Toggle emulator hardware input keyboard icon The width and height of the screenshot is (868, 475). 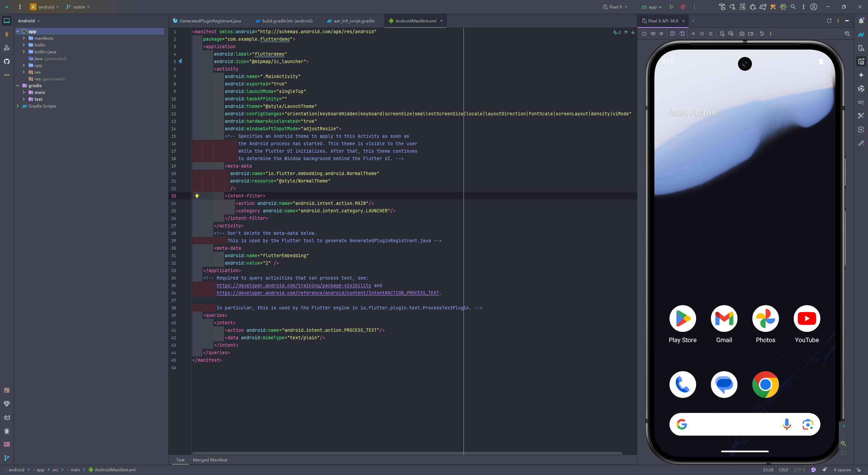click(731, 34)
